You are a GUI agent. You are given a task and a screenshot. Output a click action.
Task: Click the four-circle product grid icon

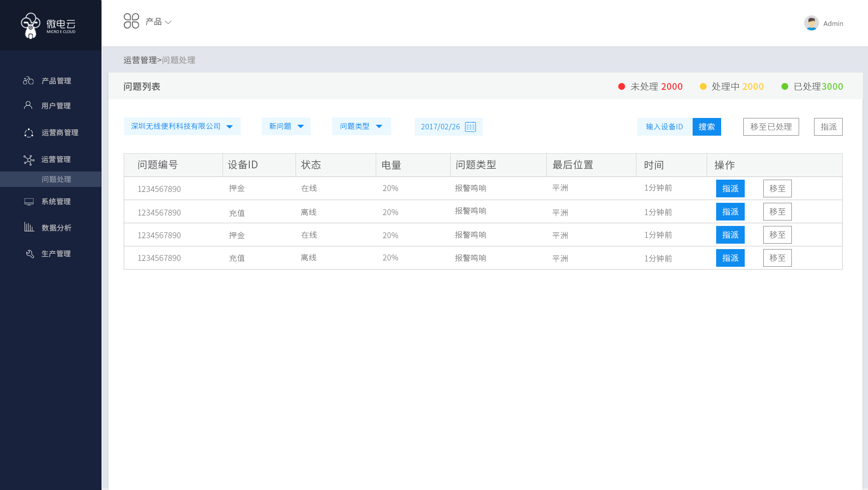(131, 21)
